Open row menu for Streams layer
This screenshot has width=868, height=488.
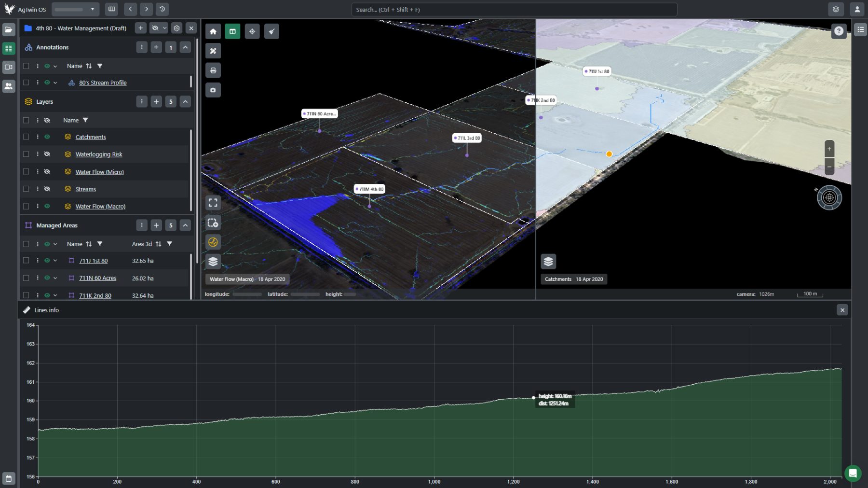38,189
